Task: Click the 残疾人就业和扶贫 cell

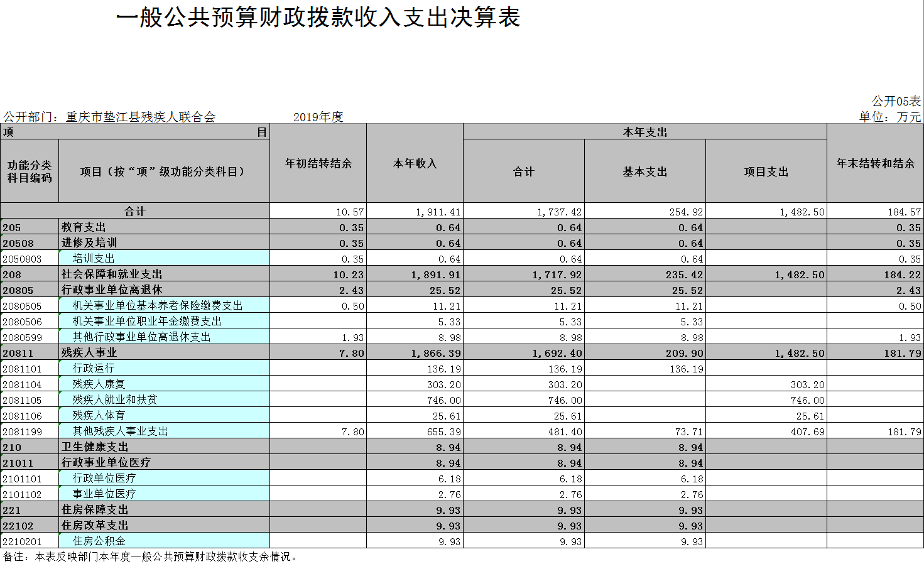Action: coord(165,399)
